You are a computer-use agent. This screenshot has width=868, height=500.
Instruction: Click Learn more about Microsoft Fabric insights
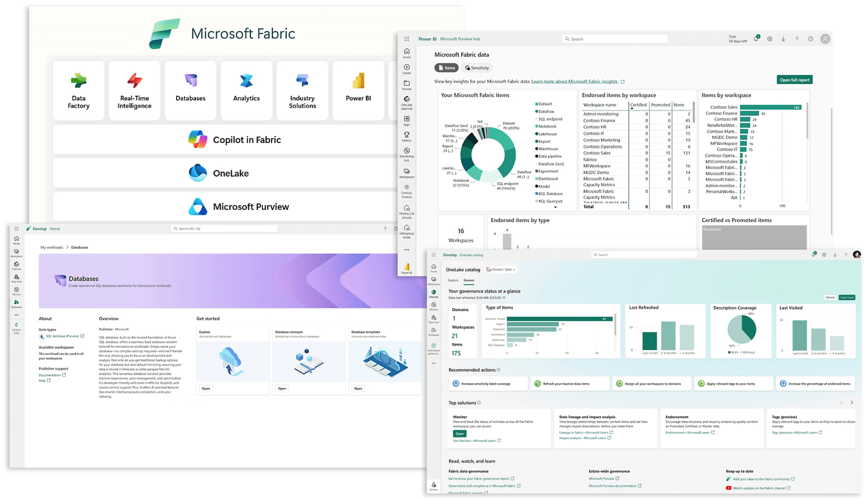click(x=575, y=81)
